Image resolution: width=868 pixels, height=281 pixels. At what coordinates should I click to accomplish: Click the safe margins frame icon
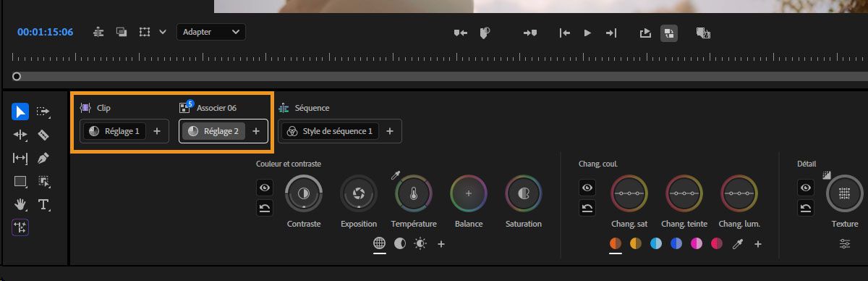[145, 32]
